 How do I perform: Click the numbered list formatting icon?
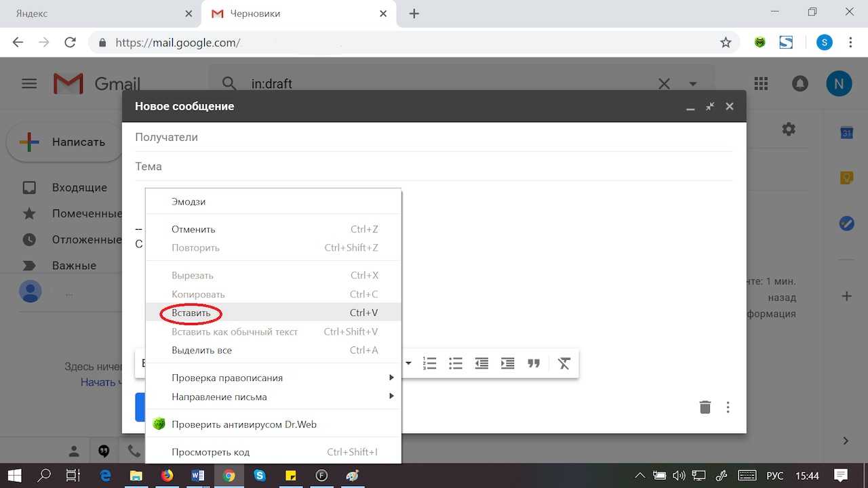coord(429,363)
